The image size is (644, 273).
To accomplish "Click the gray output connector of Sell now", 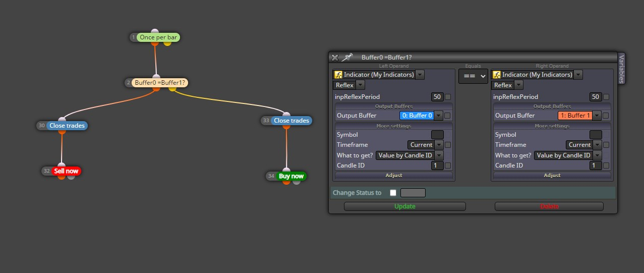I will 71,177.
